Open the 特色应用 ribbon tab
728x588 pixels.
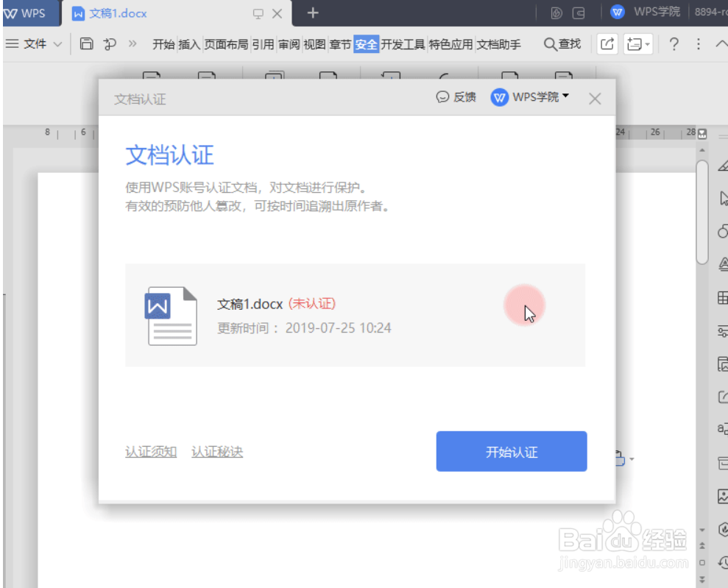click(450, 45)
